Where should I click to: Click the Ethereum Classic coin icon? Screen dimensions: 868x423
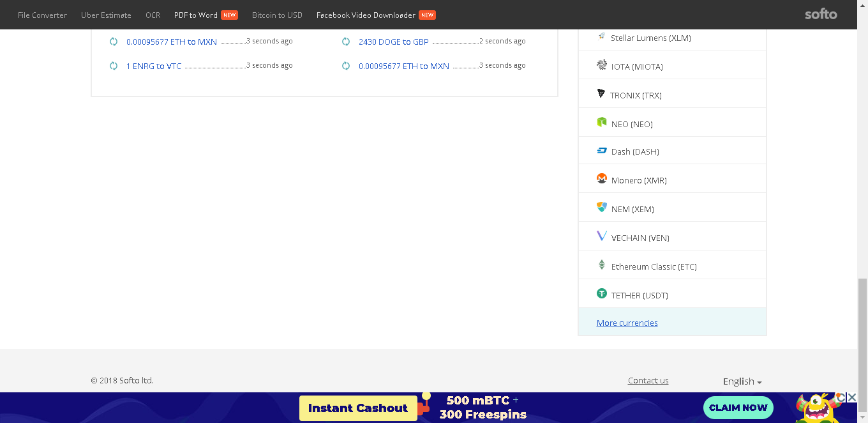click(601, 265)
